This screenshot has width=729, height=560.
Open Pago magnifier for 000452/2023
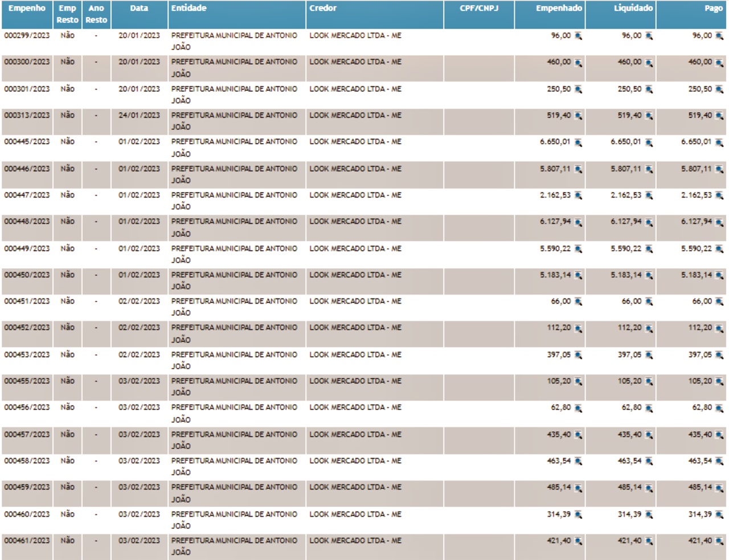tap(719, 329)
